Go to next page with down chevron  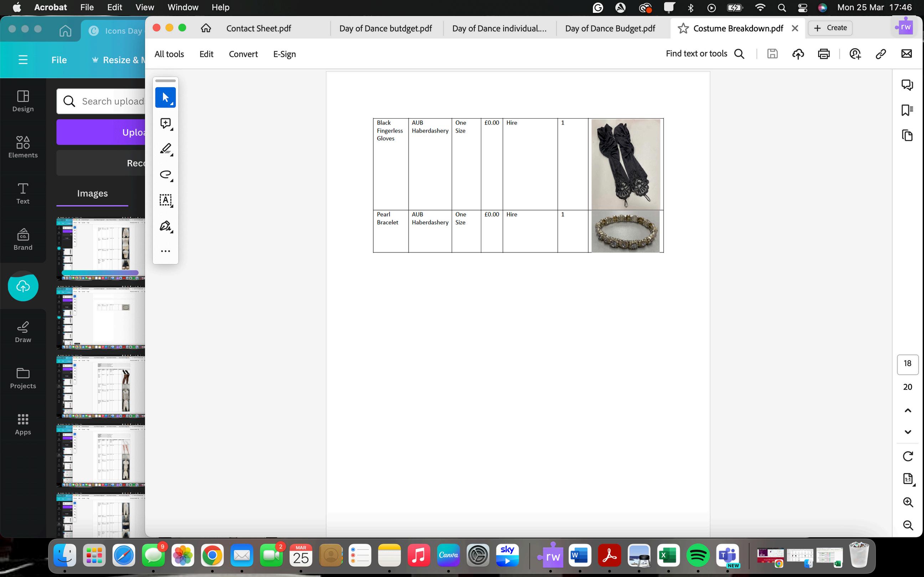[x=908, y=432]
